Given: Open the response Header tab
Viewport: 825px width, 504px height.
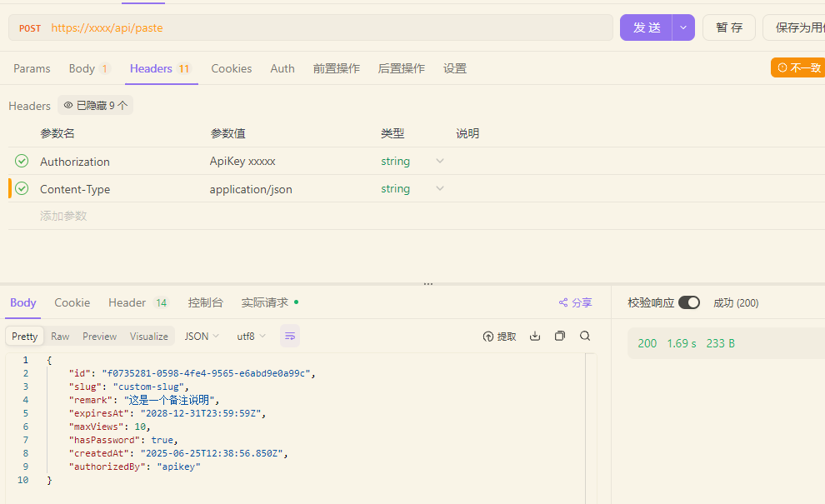Looking at the screenshot, I should click(138, 302).
